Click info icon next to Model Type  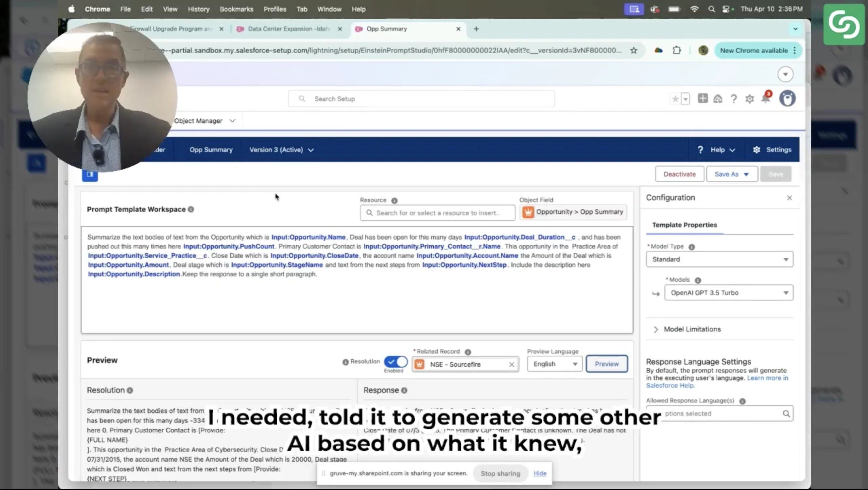click(x=692, y=247)
